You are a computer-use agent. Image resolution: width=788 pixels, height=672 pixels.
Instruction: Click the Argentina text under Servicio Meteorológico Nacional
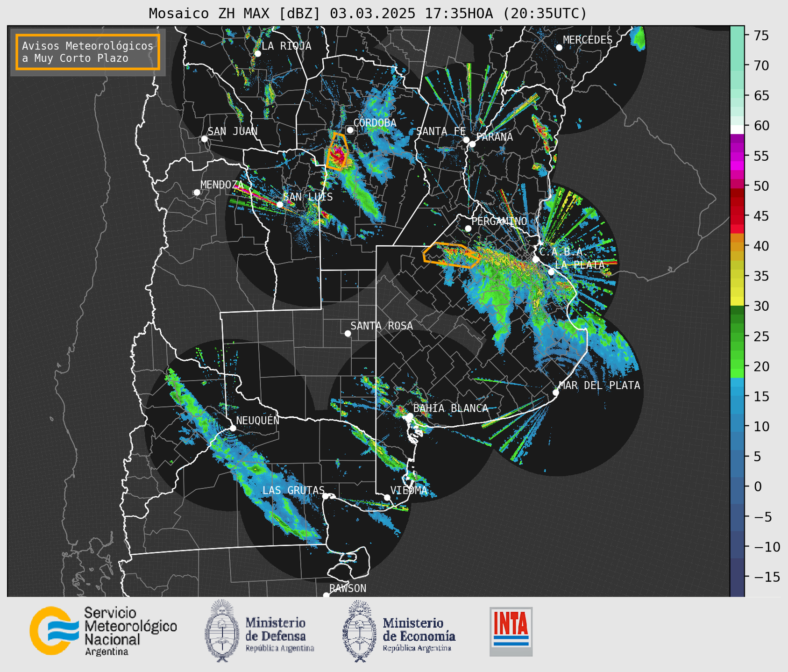point(106,652)
